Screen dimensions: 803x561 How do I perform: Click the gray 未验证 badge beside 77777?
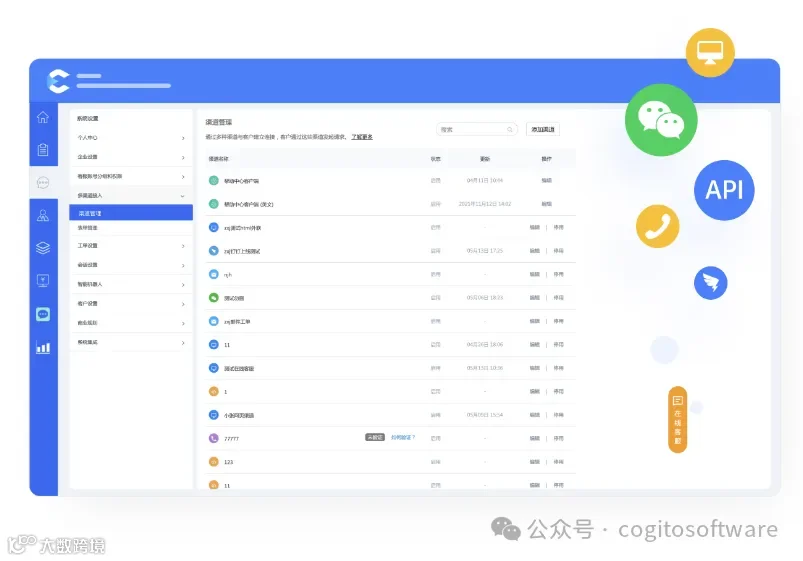coord(375,438)
